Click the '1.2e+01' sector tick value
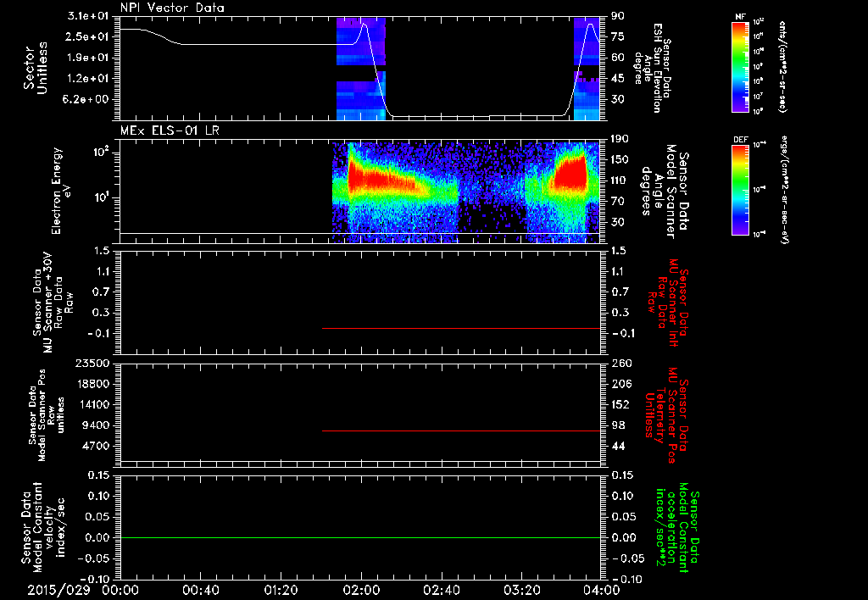This screenshot has height=600, width=868. click(88, 79)
